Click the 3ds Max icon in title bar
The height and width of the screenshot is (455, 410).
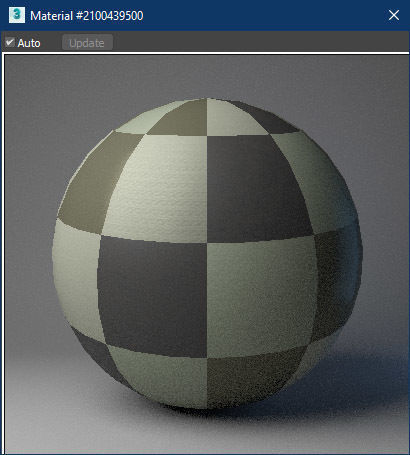(17, 15)
